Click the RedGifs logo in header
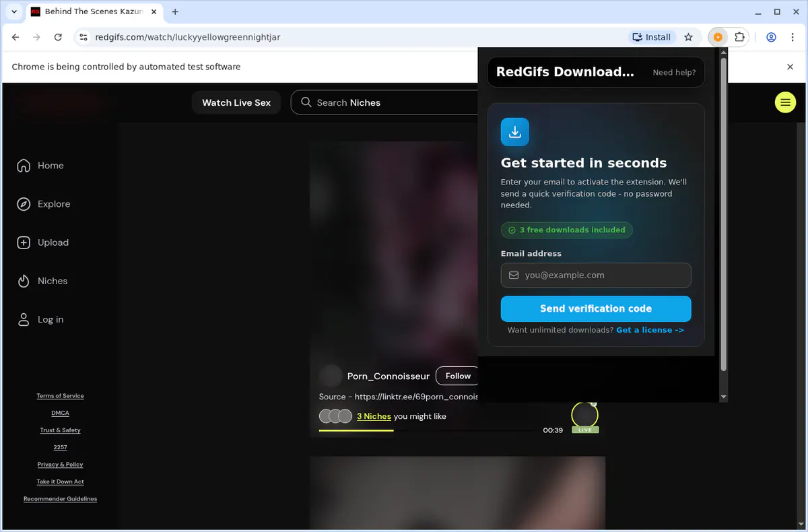 click(61, 102)
